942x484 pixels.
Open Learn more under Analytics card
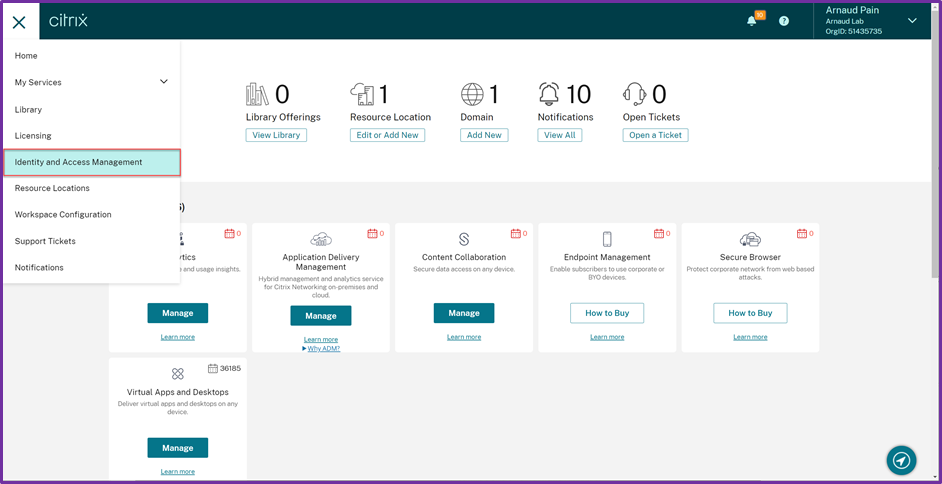point(178,337)
